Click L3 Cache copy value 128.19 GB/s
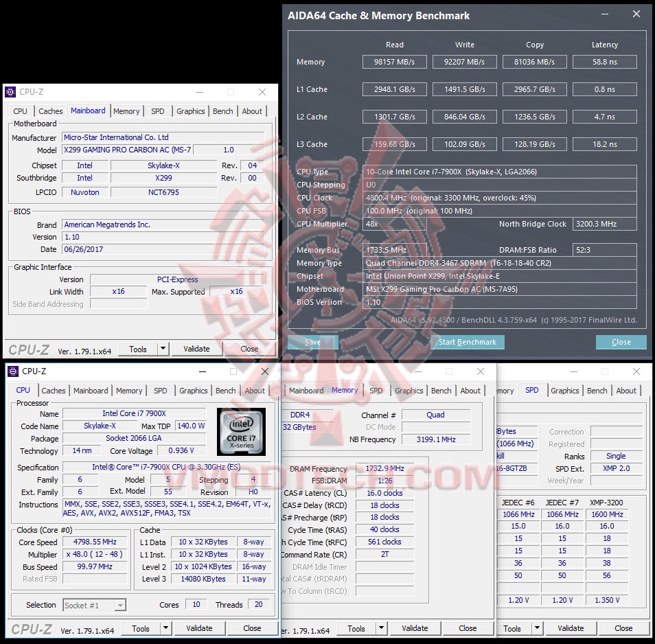This screenshot has height=644, width=655. coord(534,144)
